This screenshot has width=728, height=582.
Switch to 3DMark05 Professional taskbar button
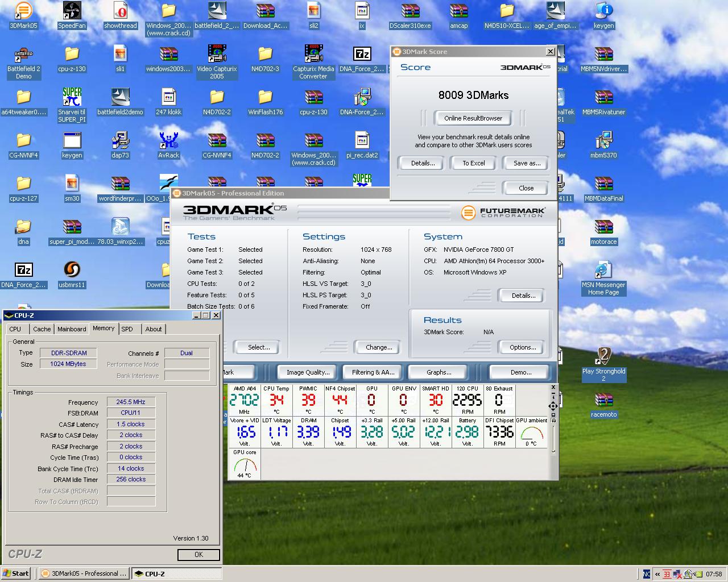click(x=85, y=573)
